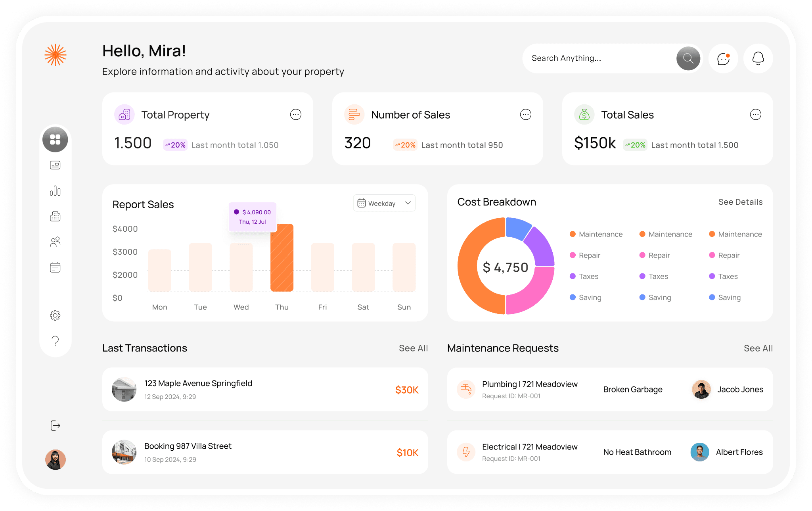
Task: Open options menu on the Total Property card
Action: point(295,114)
